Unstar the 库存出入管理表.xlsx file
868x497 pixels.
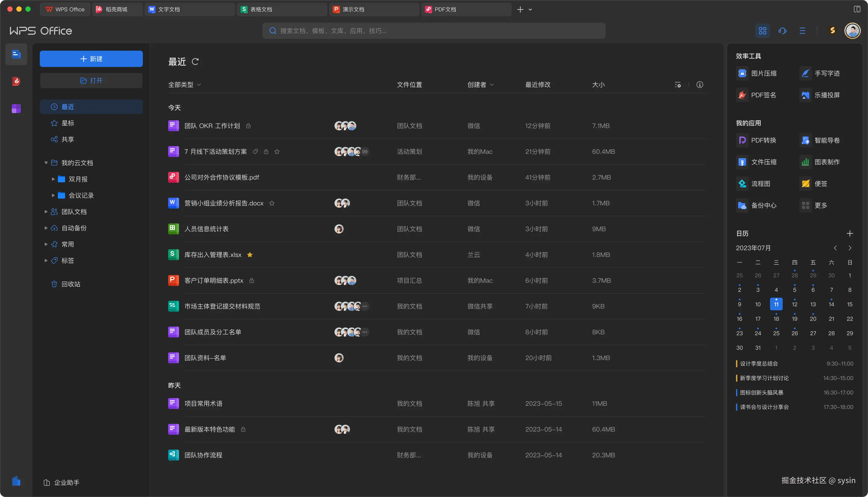tap(250, 255)
